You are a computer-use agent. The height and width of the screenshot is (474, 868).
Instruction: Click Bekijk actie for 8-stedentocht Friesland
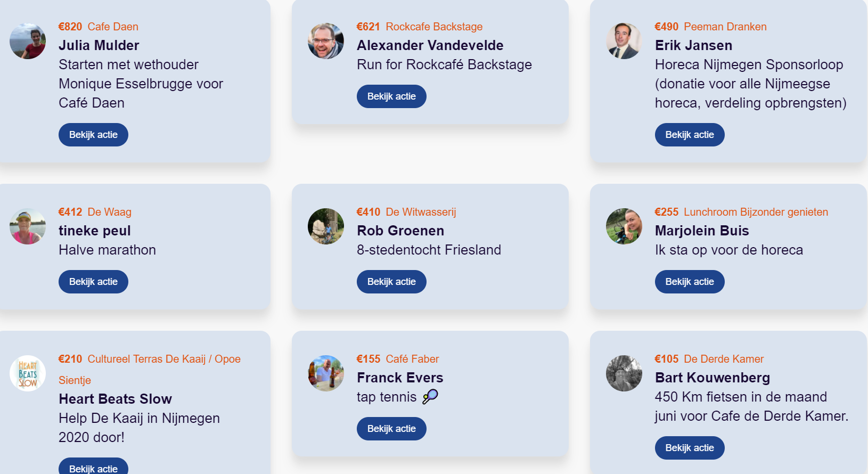[391, 282]
